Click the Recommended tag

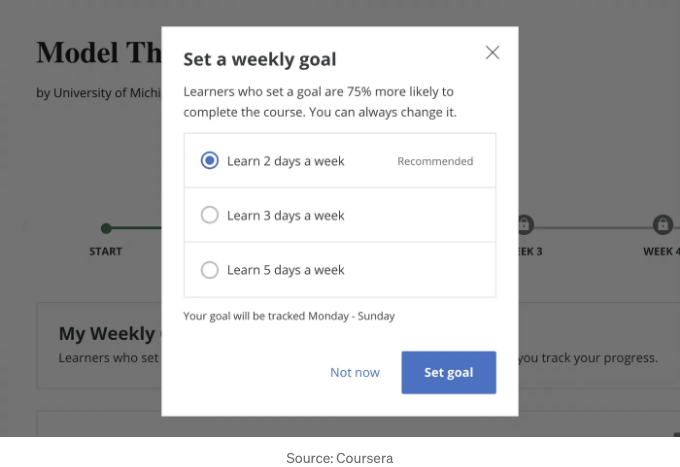[x=435, y=161]
